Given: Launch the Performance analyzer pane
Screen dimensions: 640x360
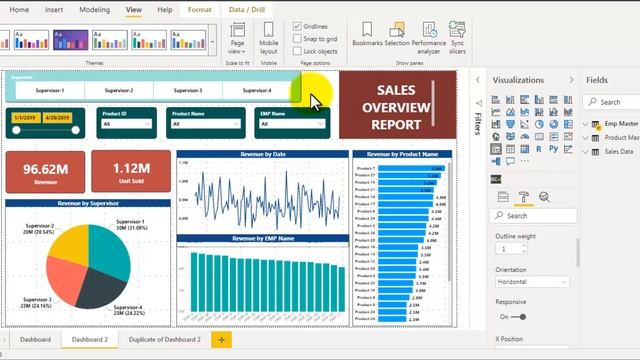Looking at the screenshot, I should [429, 38].
